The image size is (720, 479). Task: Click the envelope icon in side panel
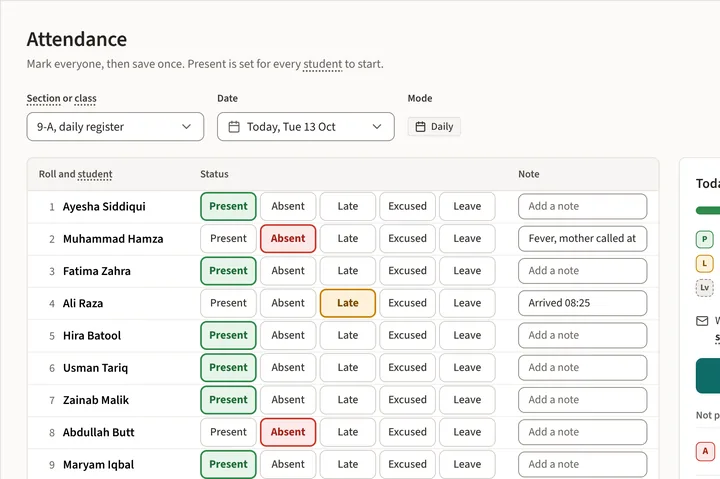tap(702, 321)
